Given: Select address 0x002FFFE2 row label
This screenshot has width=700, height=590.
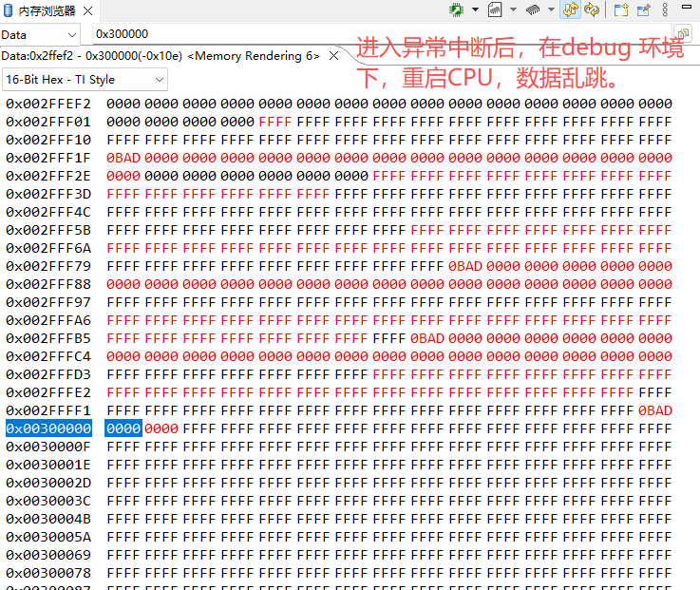Looking at the screenshot, I should tap(48, 392).
